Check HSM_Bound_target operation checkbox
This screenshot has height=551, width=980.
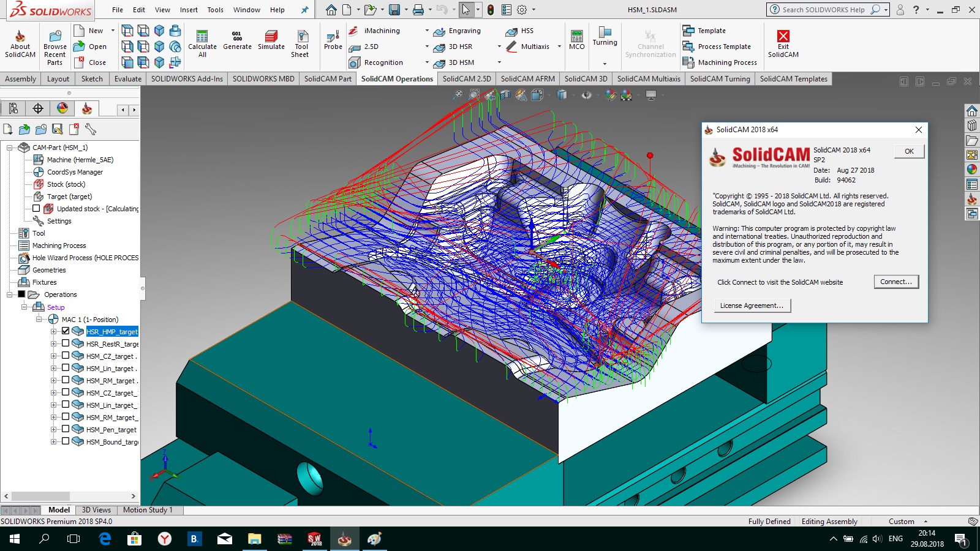tap(66, 441)
